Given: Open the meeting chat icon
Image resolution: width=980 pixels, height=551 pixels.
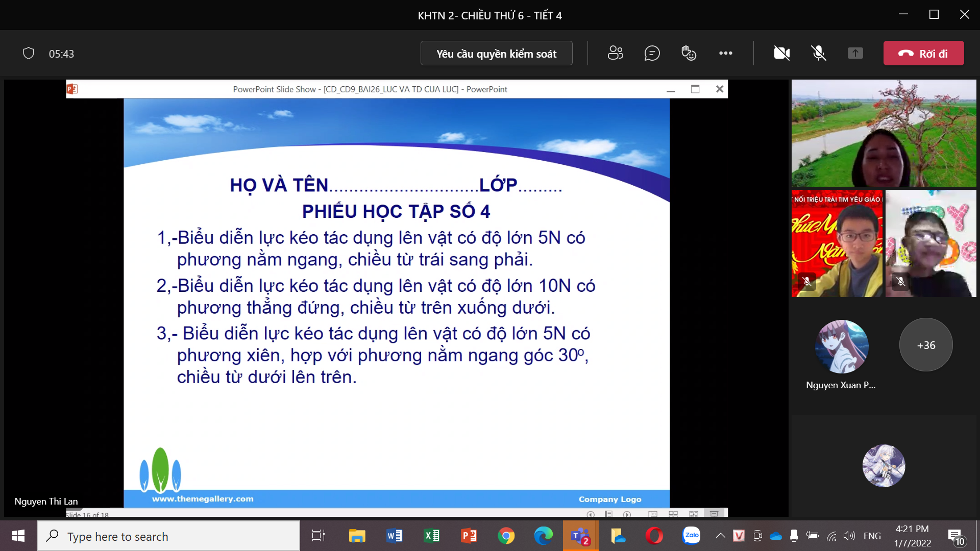Looking at the screenshot, I should click(x=652, y=53).
